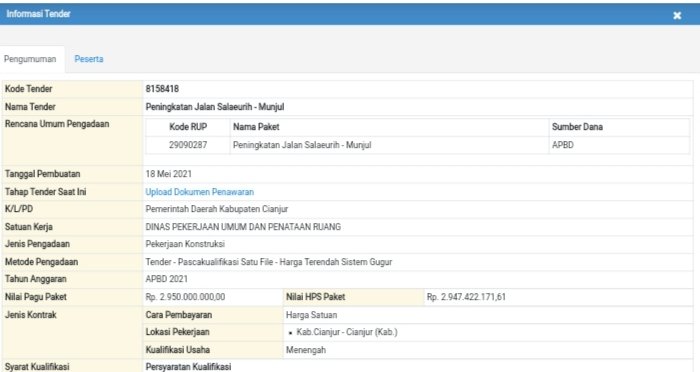Click the Pemerintah Daerah Kabupaten Cianjur text
Image resolution: width=700 pixels, height=372 pixels.
pos(217,209)
